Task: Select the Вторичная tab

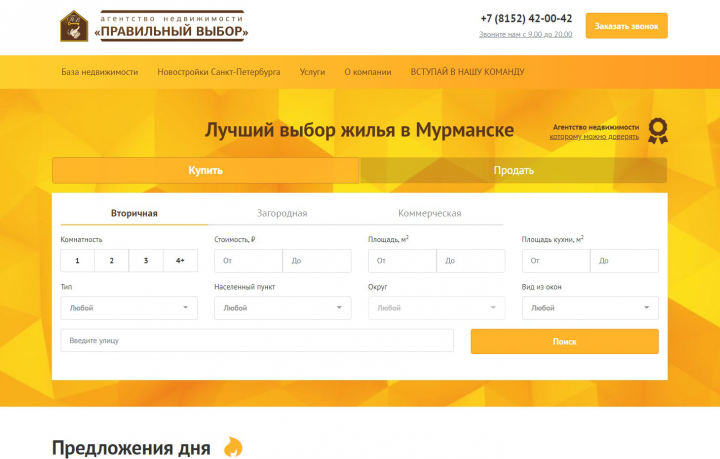Action: coord(134,213)
